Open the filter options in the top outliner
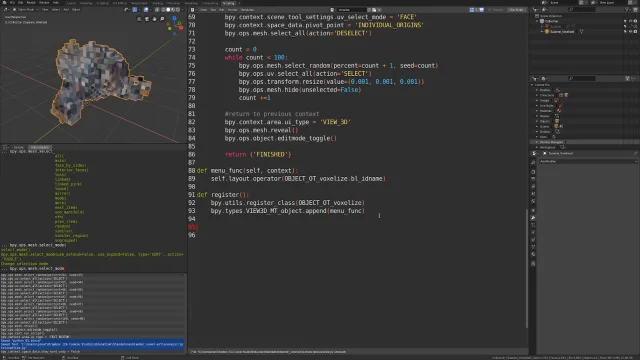The image size is (640, 360). [627, 9]
